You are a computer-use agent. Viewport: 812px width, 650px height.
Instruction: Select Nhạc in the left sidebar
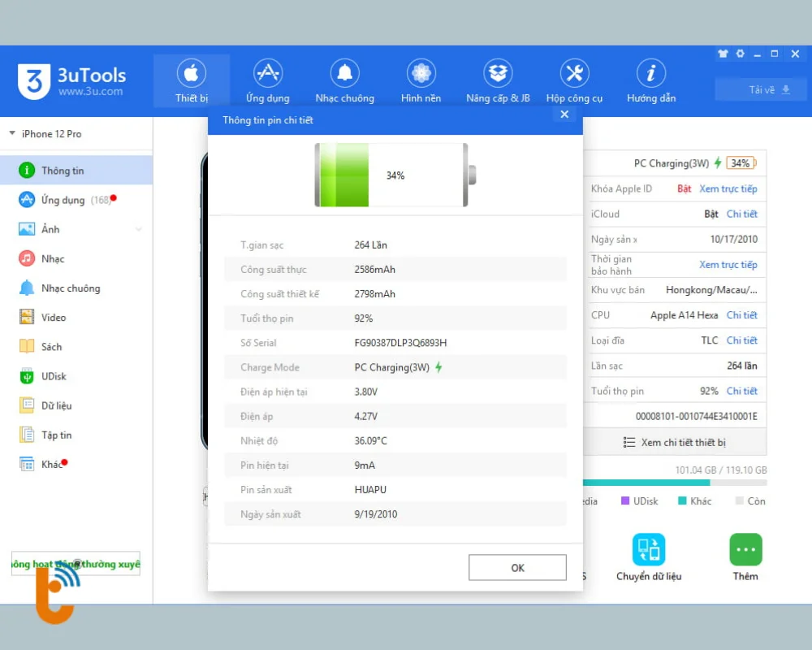pos(53,258)
